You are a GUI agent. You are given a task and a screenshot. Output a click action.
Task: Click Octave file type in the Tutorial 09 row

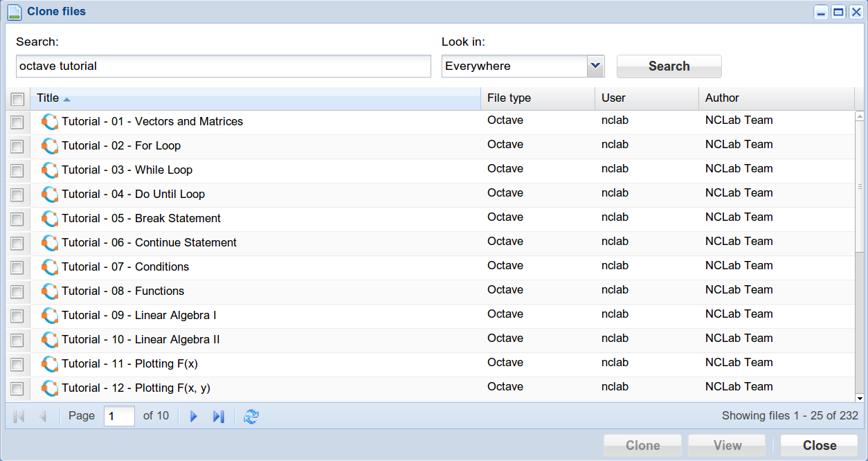(x=505, y=314)
